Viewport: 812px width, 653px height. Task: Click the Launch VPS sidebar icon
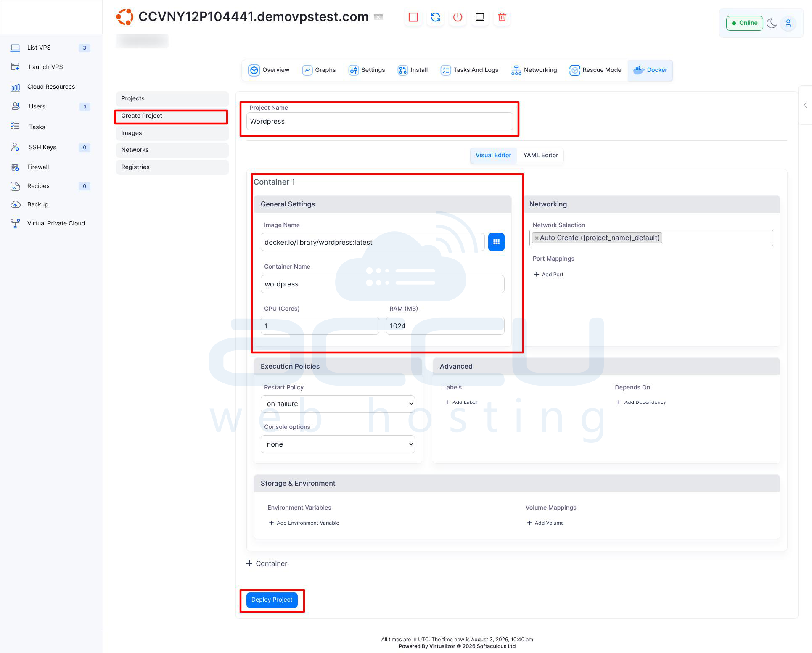[15, 67]
